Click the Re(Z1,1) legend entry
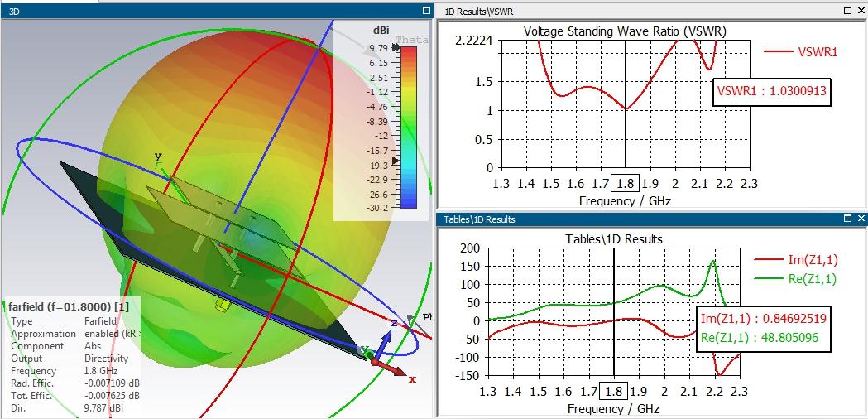 795,279
